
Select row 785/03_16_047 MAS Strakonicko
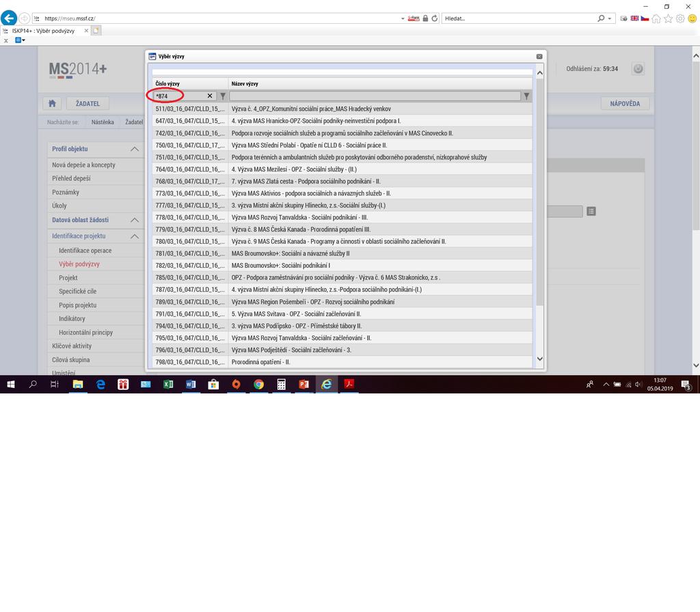[342, 277]
